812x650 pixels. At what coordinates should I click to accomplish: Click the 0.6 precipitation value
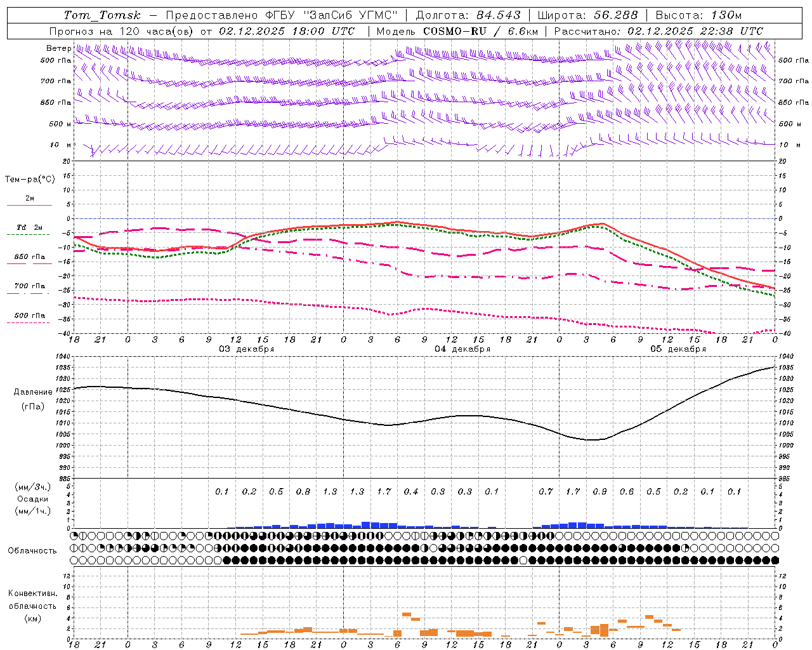(627, 491)
